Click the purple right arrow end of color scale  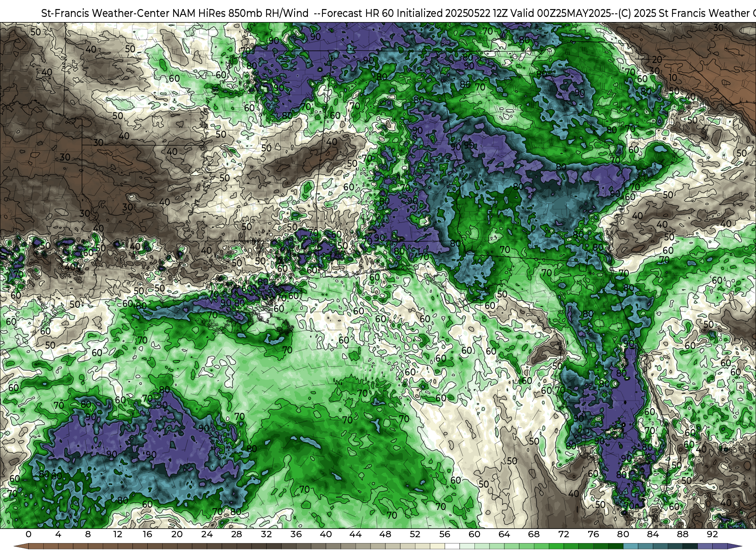point(735,546)
